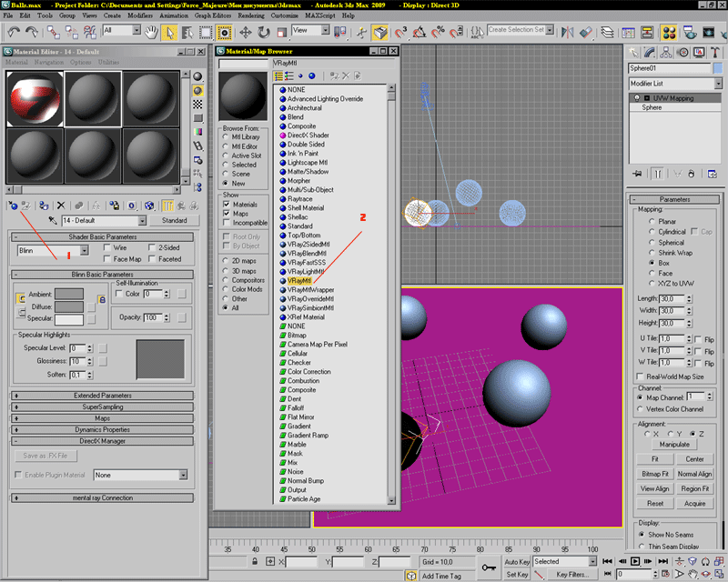Toggle the Sample Type sphere icon
The height and width of the screenshot is (582, 728).
click(x=197, y=76)
